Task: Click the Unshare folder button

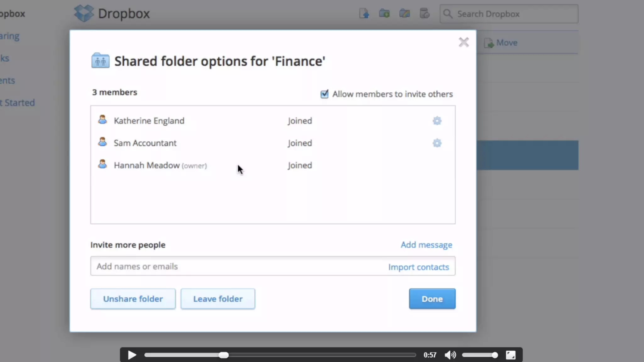Action: [133, 299]
